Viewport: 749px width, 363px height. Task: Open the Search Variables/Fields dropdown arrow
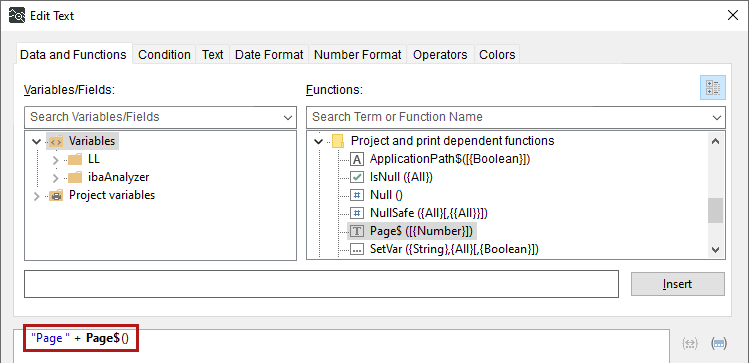(x=288, y=117)
